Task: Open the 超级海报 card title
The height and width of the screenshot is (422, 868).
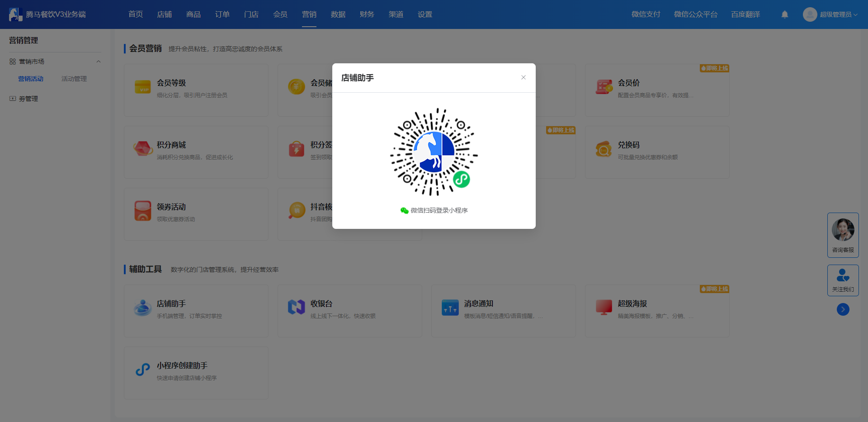Action: click(632, 303)
